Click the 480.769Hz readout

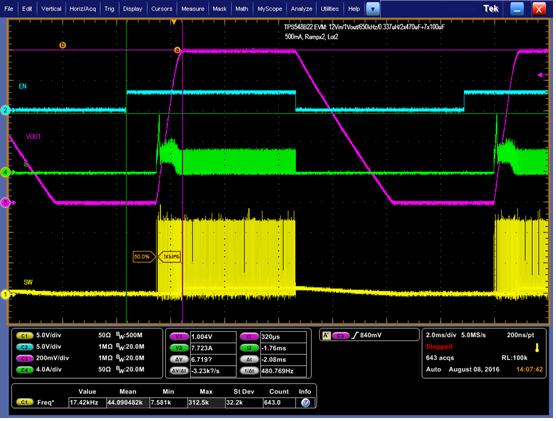coord(283,371)
